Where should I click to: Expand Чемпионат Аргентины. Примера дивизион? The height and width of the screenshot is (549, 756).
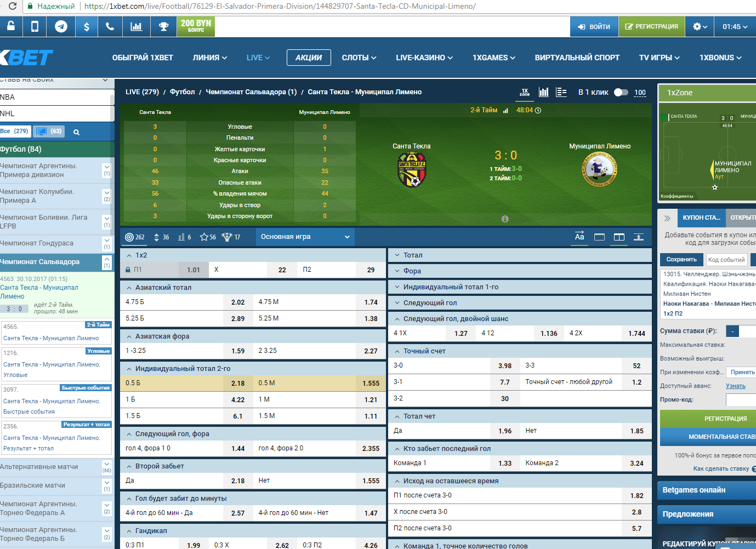pos(107,170)
